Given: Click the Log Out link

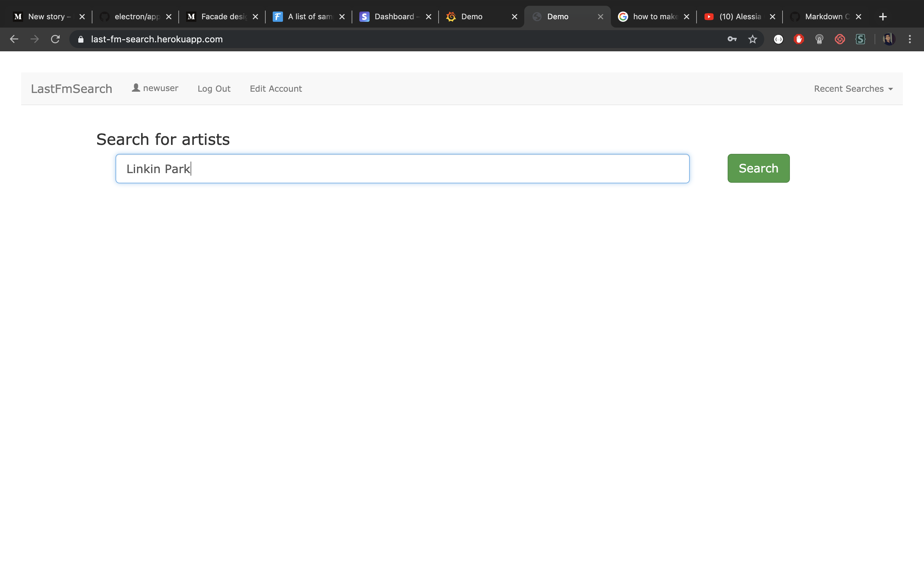Looking at the screenshot, I should coord(214,88).
